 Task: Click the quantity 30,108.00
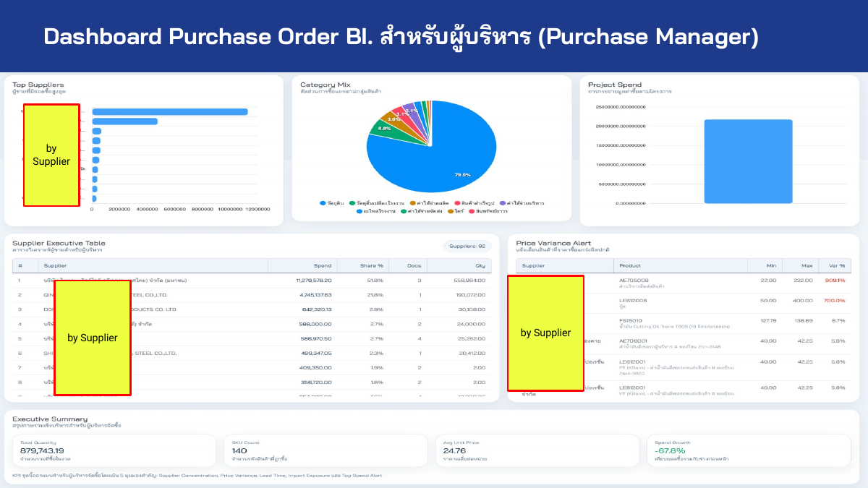pyautogui.click(x=472, y=309)
